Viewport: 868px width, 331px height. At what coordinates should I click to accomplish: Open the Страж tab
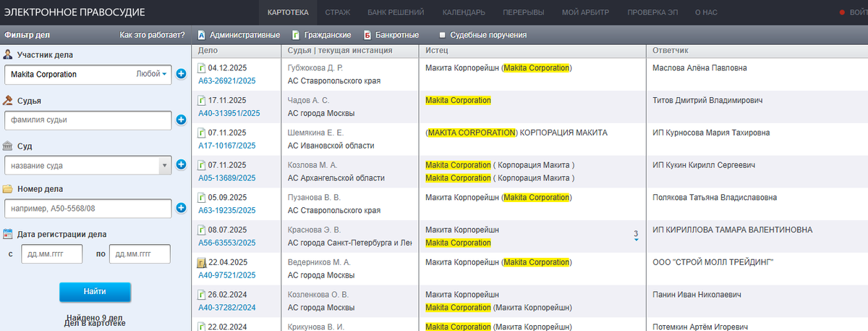[x=338, y=12]
